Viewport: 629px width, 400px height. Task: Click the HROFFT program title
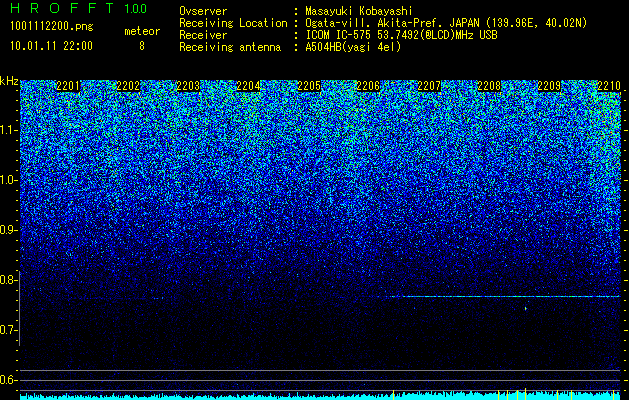click(x=63, y=8)
